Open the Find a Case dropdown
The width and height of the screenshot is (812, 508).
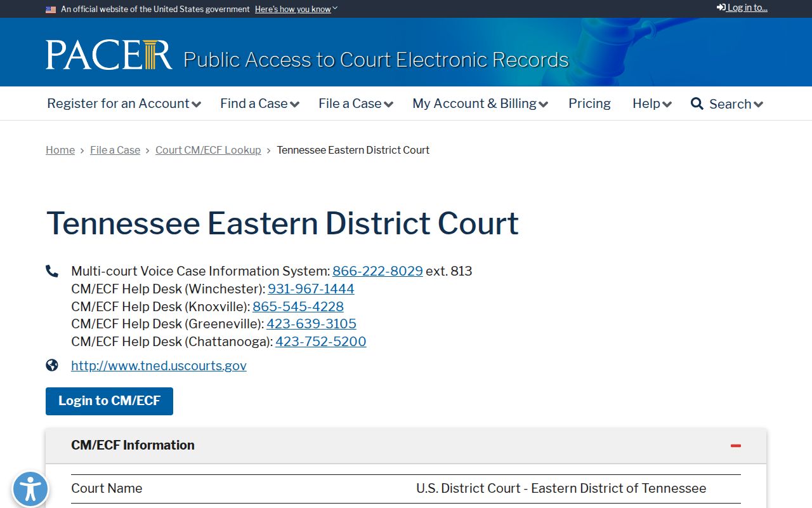pos(259,104)
